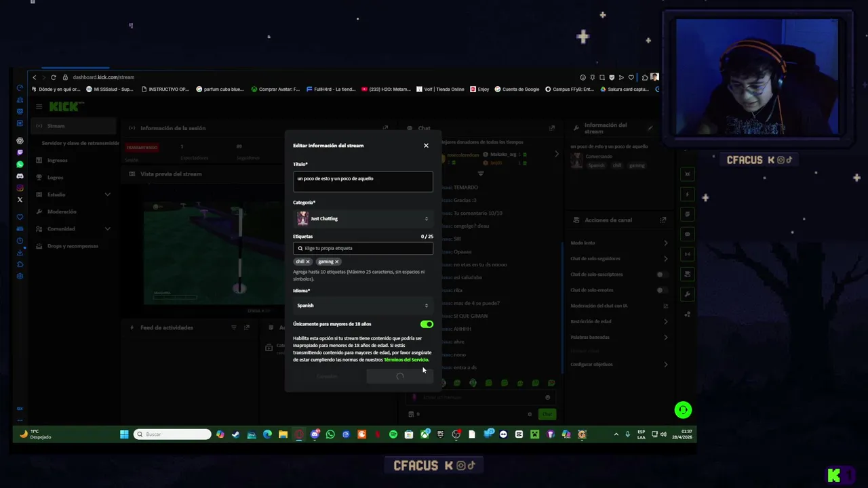Expand the top donors list arrow
Viewport: 868px width, 488px height.
(x=557, y=155)
